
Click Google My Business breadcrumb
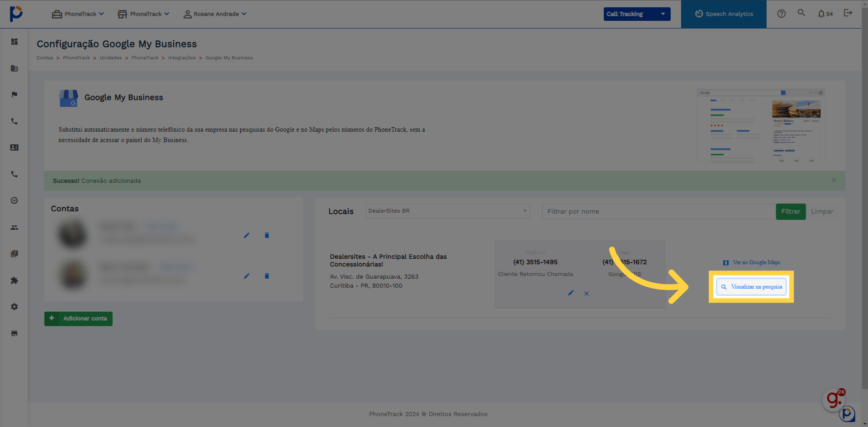229,58
